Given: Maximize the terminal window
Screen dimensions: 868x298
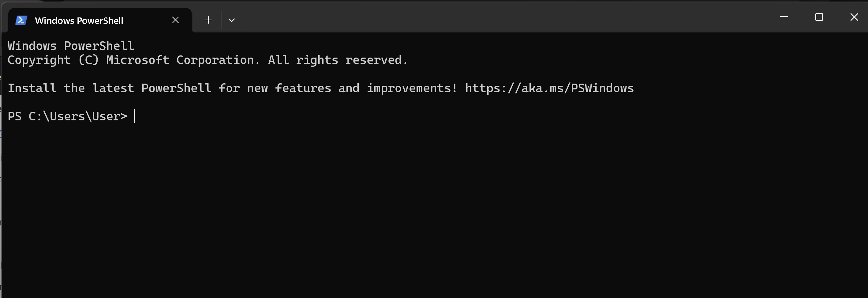Looking at the screenshot, I should (x=819, y=17).
